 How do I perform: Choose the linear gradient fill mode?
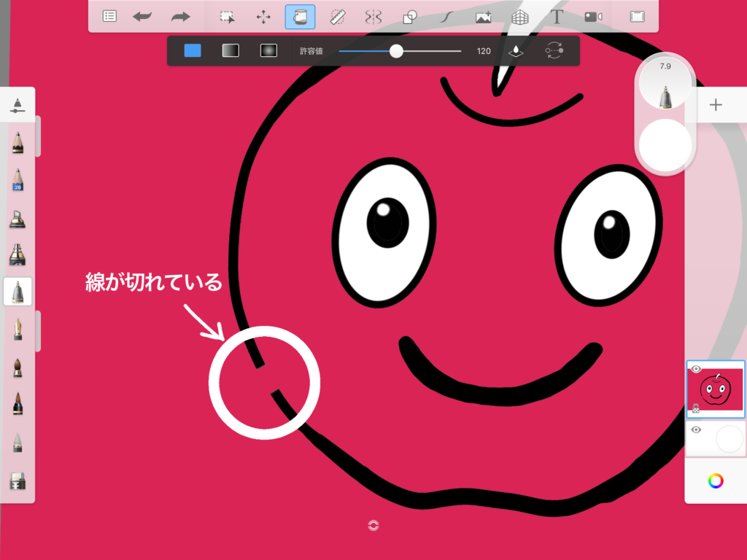point(231,50)
